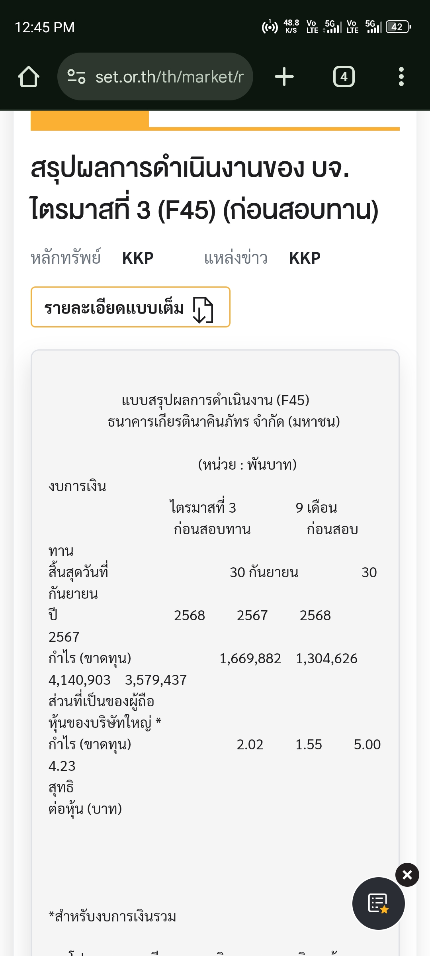Tap the hotspot icon in status bar
The image size is (430, 980).
(270, 27)
